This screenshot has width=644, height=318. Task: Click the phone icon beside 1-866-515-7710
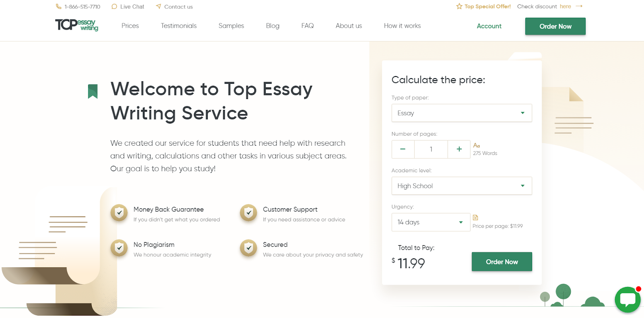(59, 6)
